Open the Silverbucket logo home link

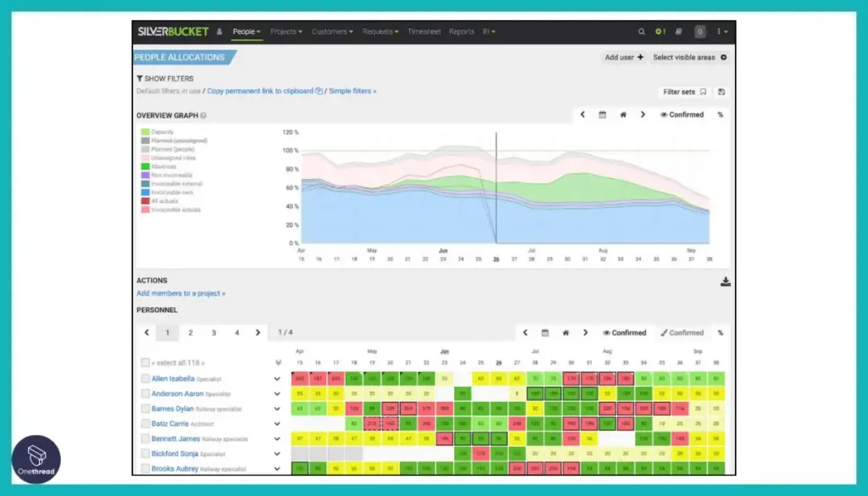pos(173,31)
